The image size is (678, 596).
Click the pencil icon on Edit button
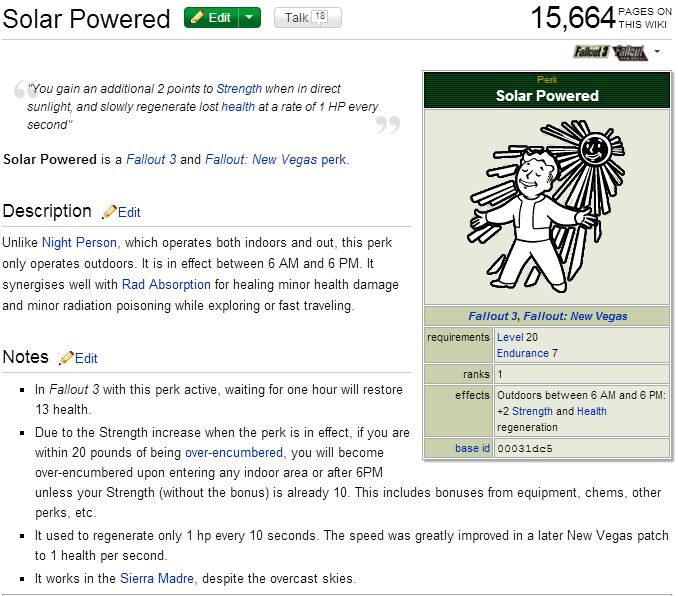pos(197,17)
